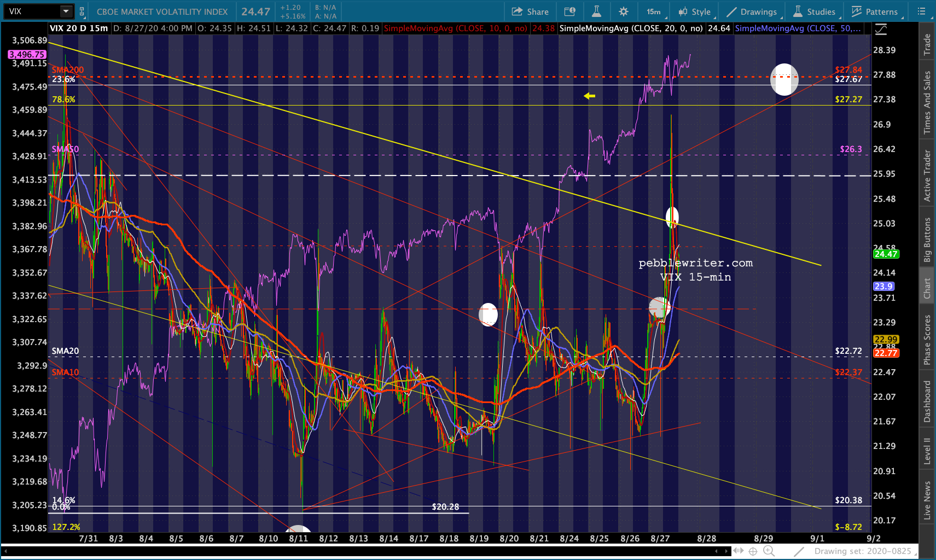
Task: Open chart settings gear icon
Action: point(623,11)
